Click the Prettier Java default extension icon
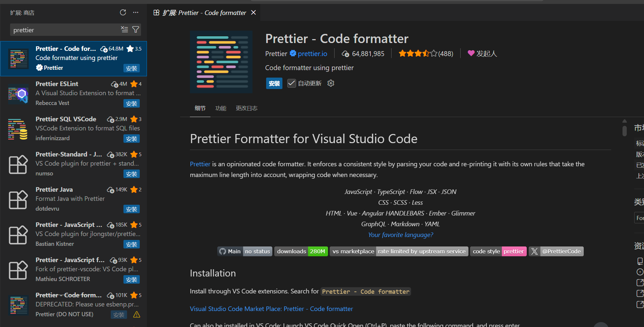 coord(18,200)
